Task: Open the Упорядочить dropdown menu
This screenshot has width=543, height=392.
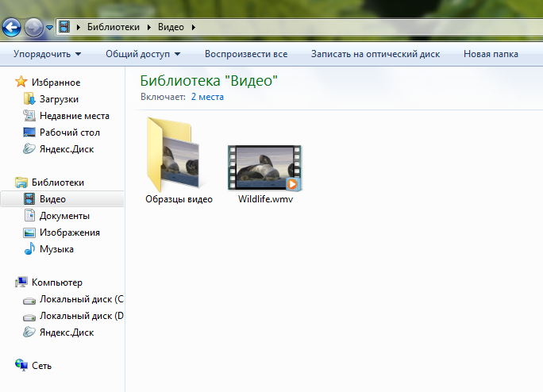Action: pyautogui.click(x=47, y=54)
